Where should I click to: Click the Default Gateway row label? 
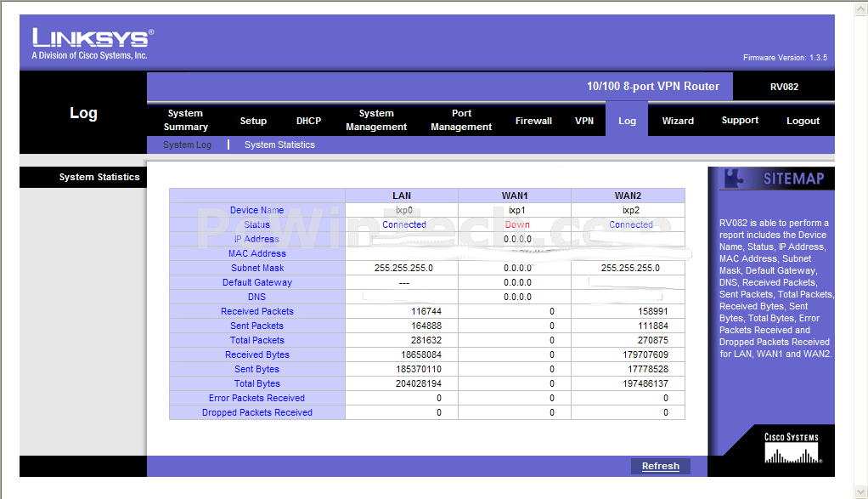click(x=256, y=282)
